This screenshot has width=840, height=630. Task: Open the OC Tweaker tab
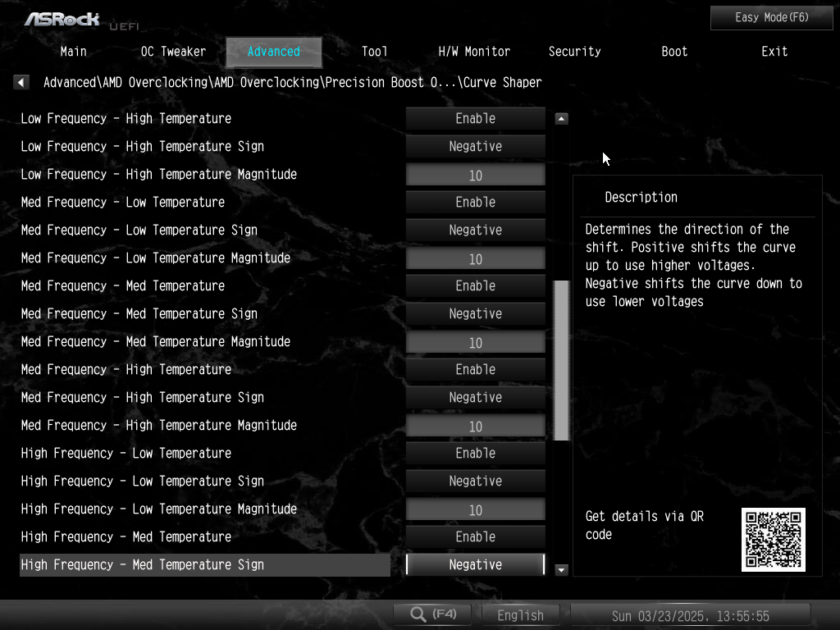173,52
